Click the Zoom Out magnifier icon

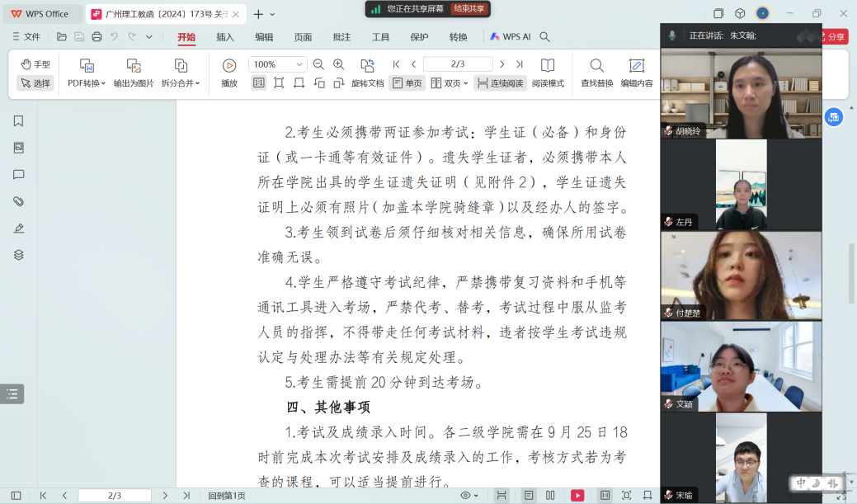[x=319, y=64]
